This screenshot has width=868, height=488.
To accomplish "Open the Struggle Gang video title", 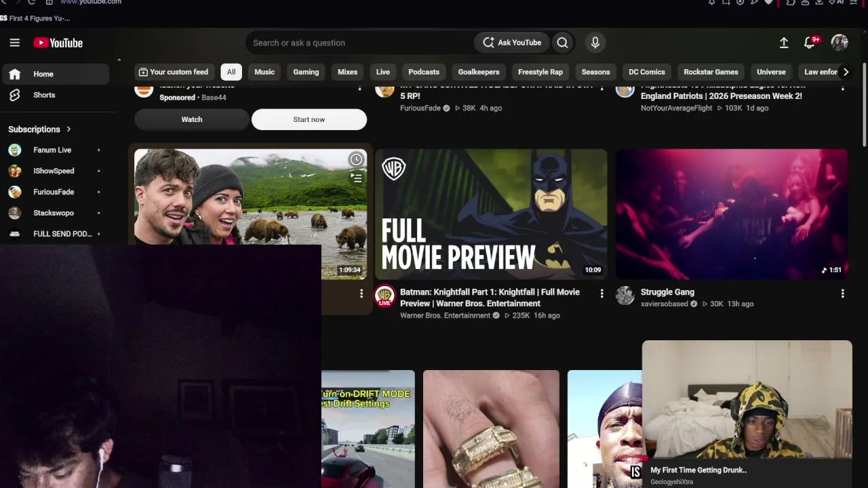I will pyautogui.click(x=667, y=292).
